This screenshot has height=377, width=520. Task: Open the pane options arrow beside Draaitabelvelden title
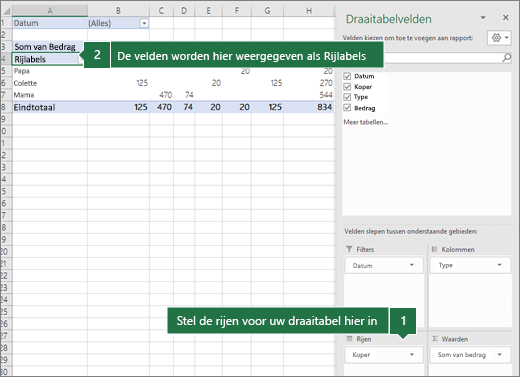tap(483, 18)
